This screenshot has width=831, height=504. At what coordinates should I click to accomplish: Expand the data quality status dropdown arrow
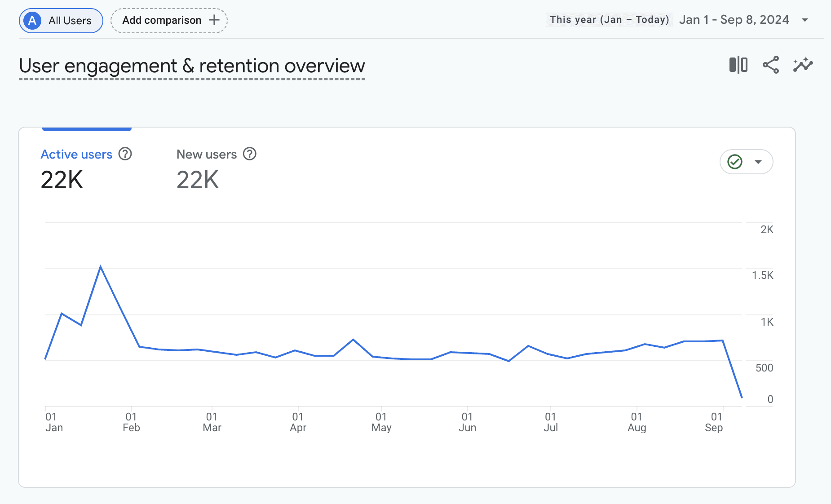(758, 162)
